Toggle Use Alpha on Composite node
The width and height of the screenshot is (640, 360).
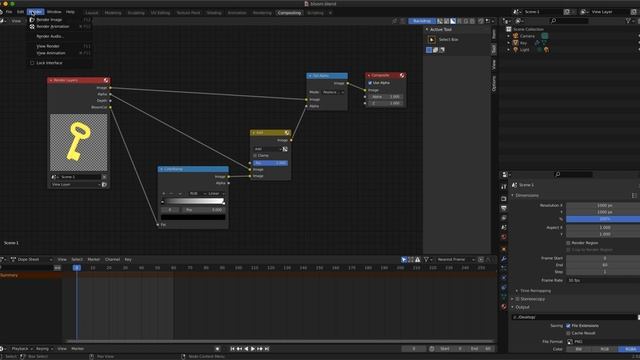click(x=370, y=83)
